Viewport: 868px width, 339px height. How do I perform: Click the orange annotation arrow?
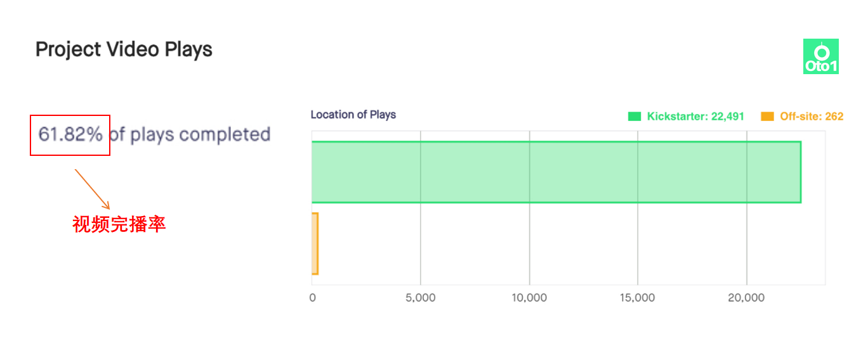click(92, 188)
